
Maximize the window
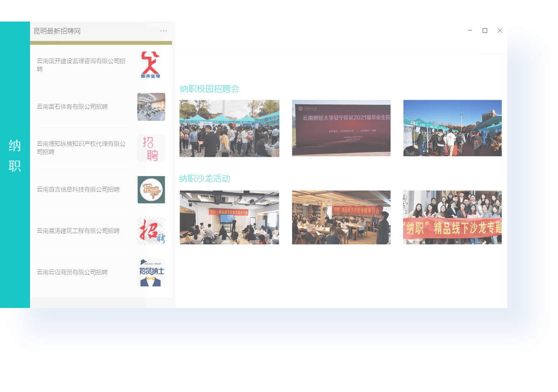pos(485,30)
